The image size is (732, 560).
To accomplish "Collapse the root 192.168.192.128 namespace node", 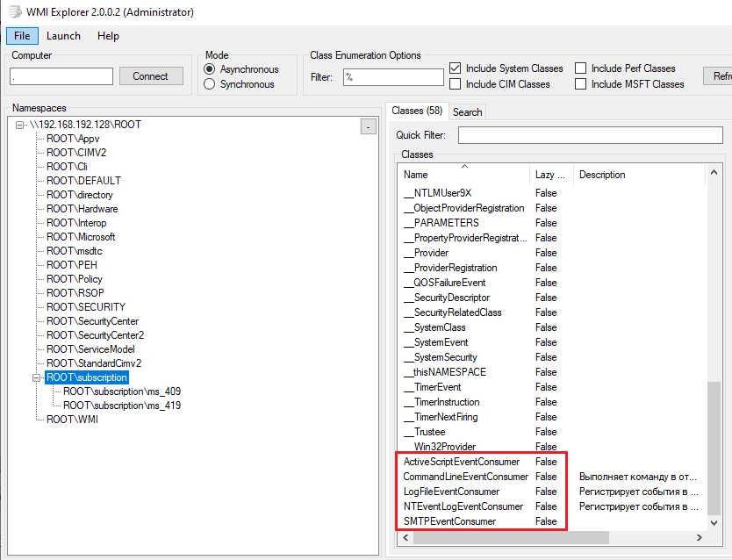I will coord(20,125).
